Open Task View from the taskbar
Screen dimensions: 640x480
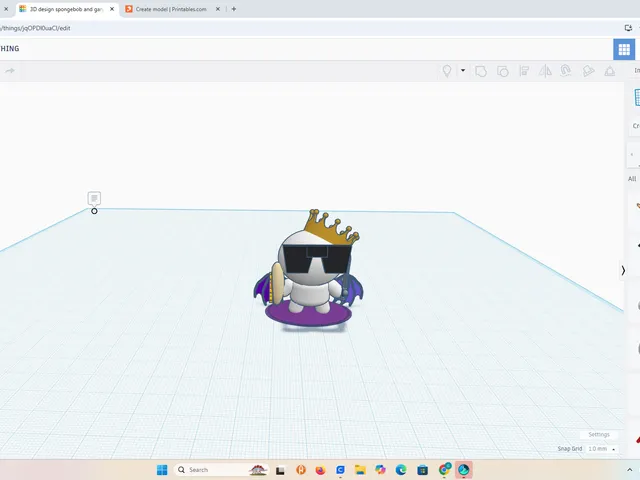pyautogui.click(x=280, y=471)
